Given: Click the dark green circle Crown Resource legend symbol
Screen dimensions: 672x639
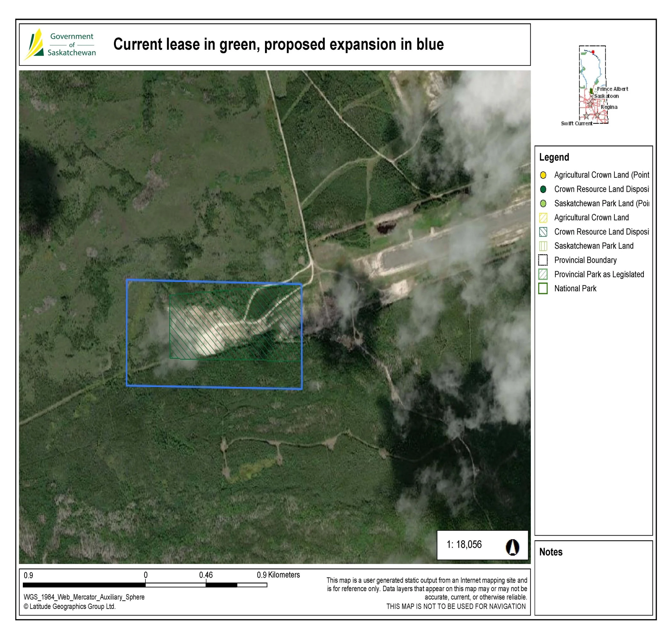Looking at the screenshot, I should tap(543, 189).
